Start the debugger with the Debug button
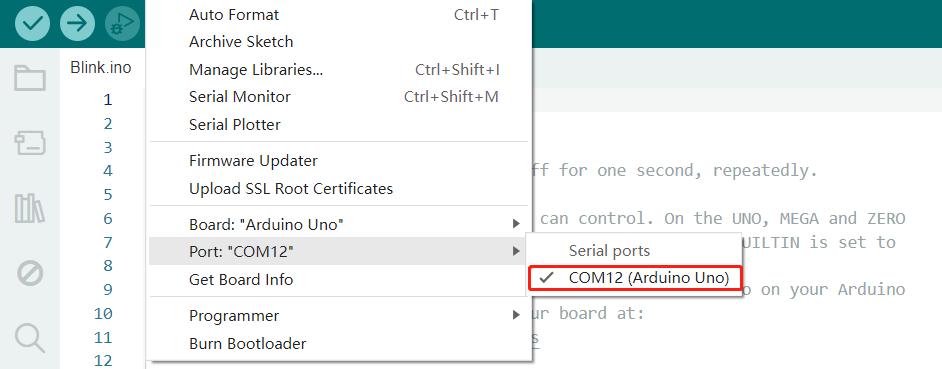The height and width of the screenshot is (369, 942). tap(123, 23)
